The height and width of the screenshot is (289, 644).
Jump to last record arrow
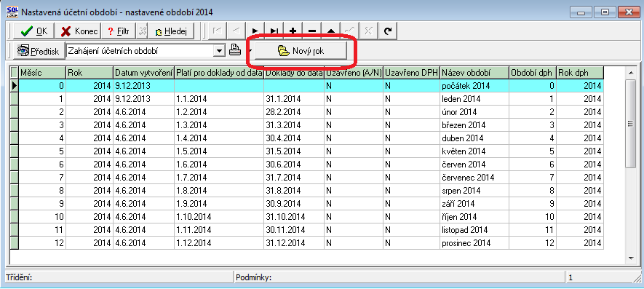click(274, 31)
